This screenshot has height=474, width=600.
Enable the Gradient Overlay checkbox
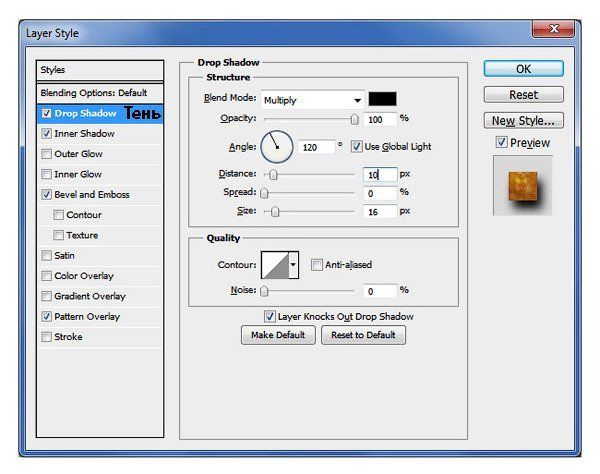[46, 296]
